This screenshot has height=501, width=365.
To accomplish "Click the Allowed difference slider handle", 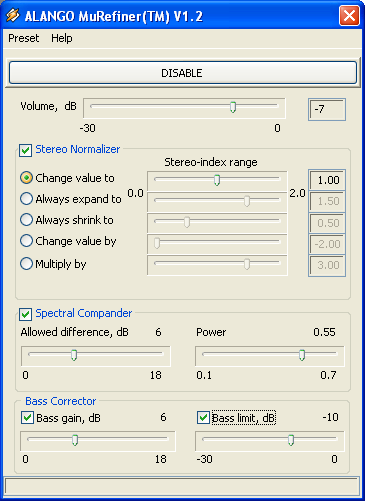I will coord(74,355).
